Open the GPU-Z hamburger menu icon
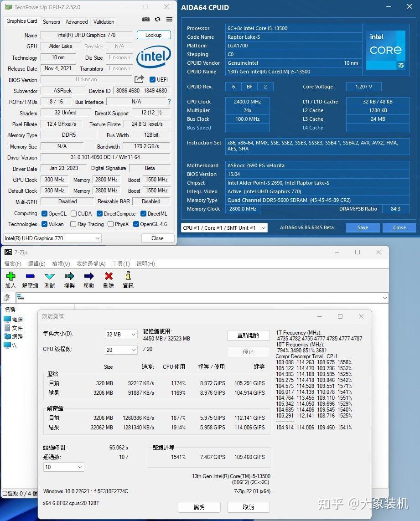Image resolution: width=420 pixels, height=521 pixels. tap(169, 19)
